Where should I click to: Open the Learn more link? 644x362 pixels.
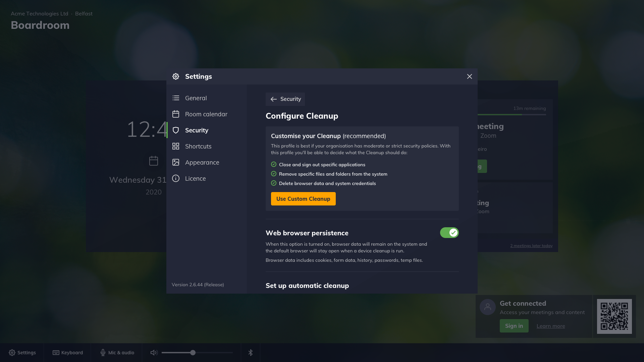point(550,326)
